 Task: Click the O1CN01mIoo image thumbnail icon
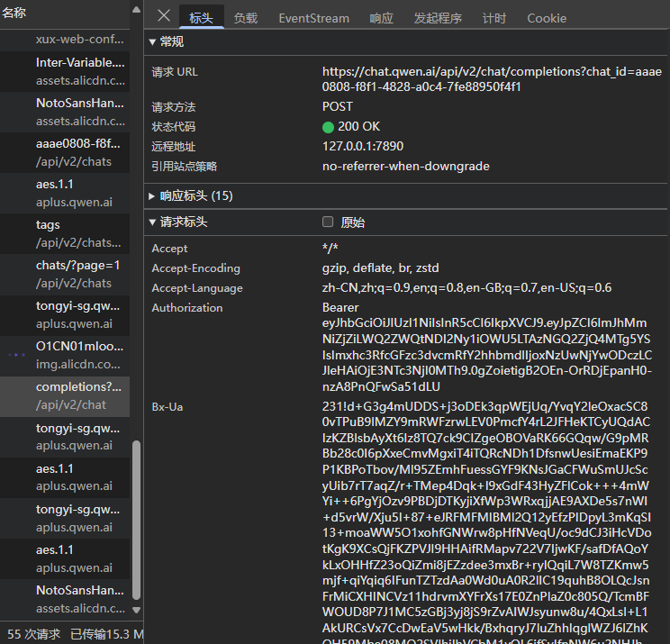tap(17, 355)
